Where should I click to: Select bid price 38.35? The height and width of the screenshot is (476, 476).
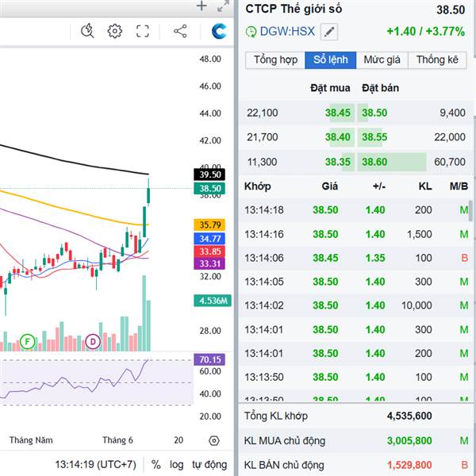pos(338,162)
